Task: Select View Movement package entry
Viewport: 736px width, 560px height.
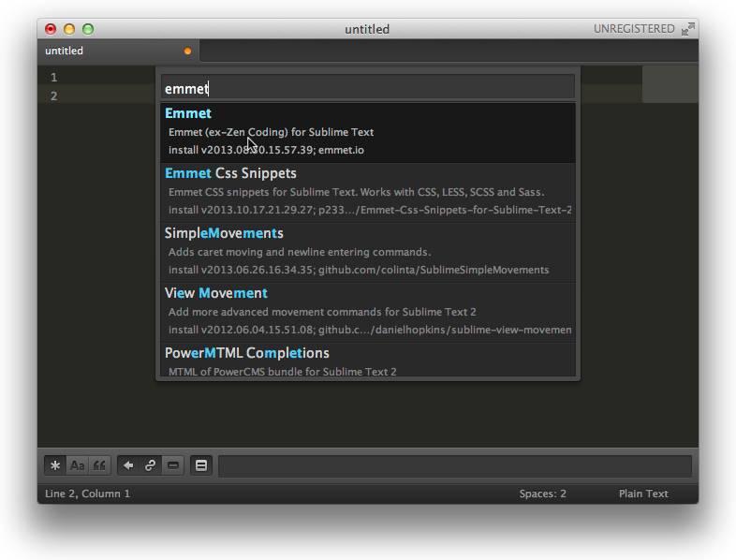Action: point(368,313)
